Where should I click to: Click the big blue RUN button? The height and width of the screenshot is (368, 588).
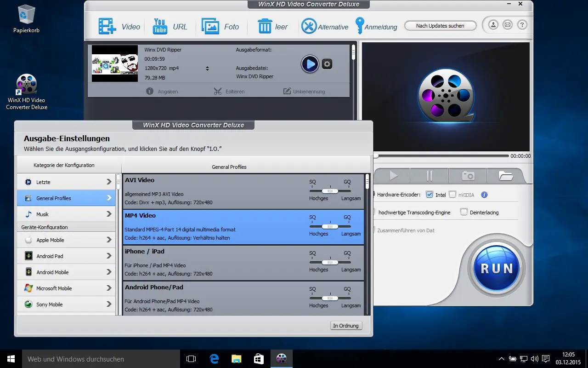click(497, 268)
